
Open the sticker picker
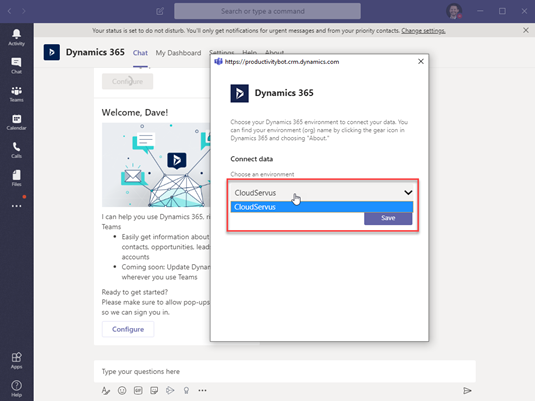click(154, 390)
